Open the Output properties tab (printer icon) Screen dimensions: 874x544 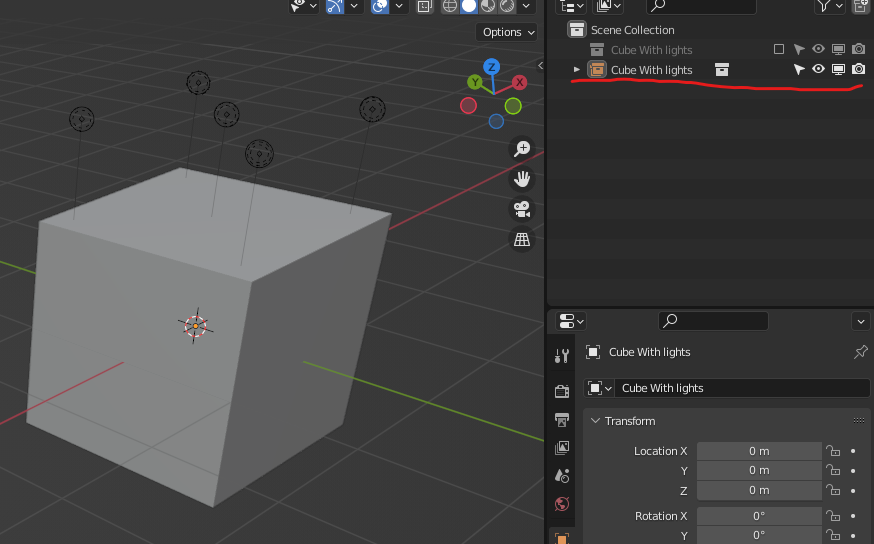click(562, 419)
